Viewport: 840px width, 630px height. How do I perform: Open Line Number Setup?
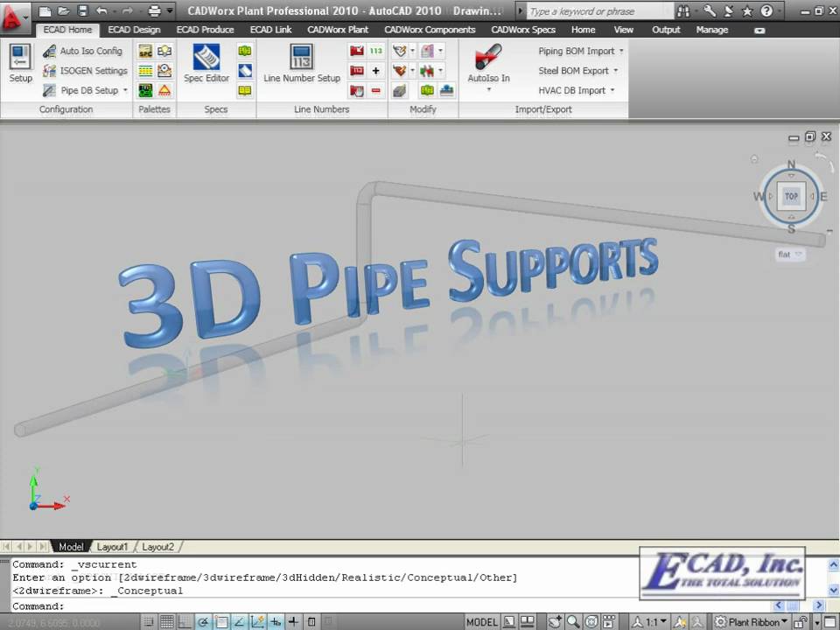(x=302, y=63)
